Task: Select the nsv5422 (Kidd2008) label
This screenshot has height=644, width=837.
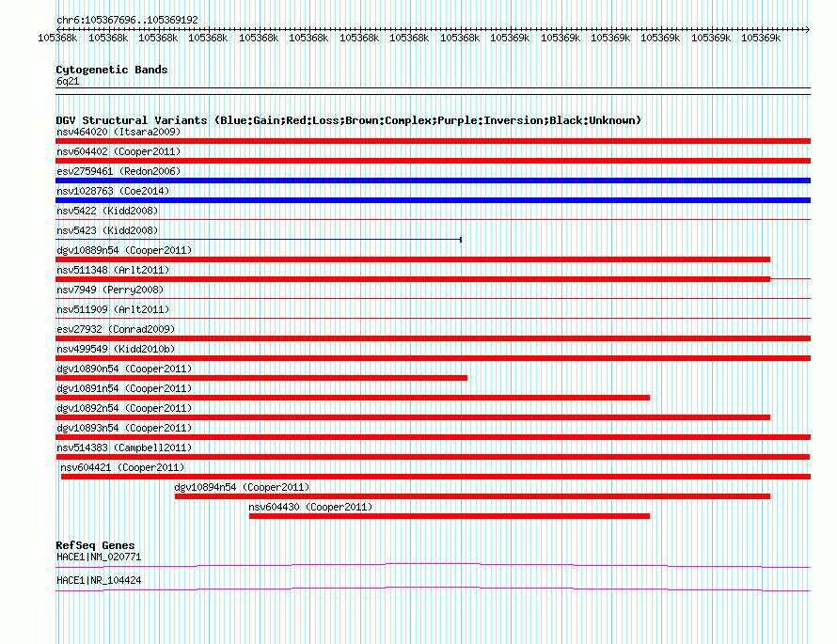Action: click(107, 211)
